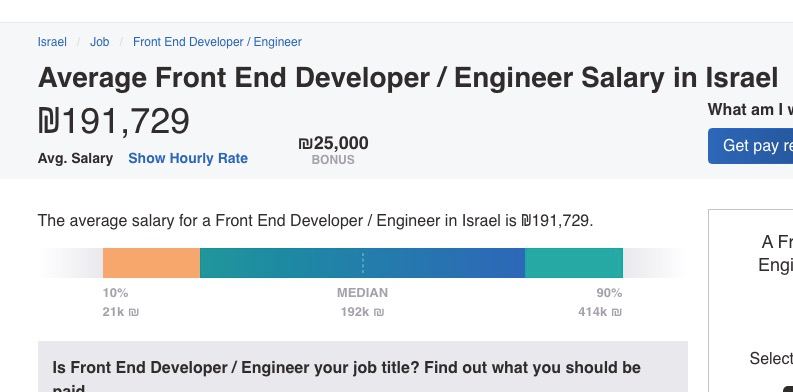Click the BONUS label under amount
The image size is (793, 392).
pyautogui.click(x=333, y=160)
